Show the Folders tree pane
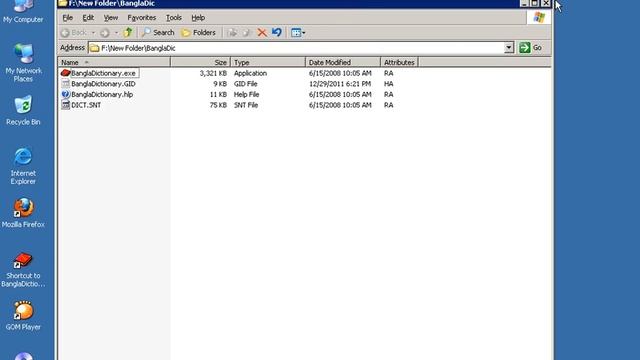This screenshot has width=640, height=360. [199, 33]
